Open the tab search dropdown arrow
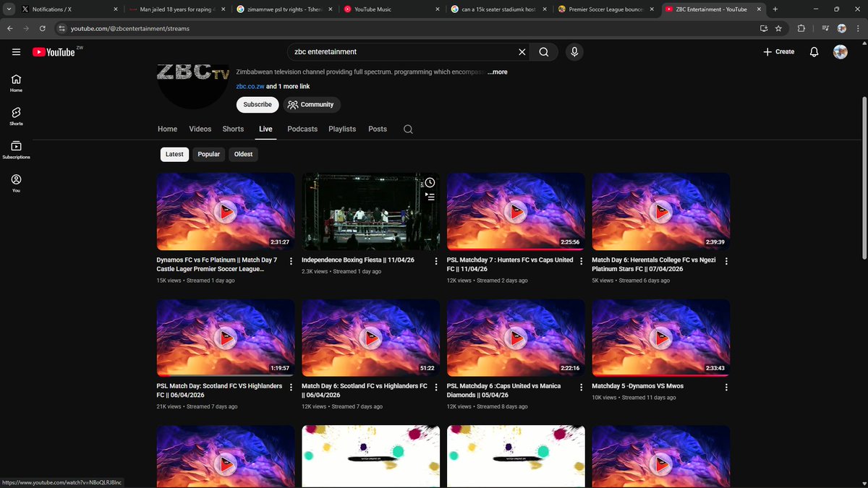This screenshot has width=868, height=488. [x=8, y=9]
